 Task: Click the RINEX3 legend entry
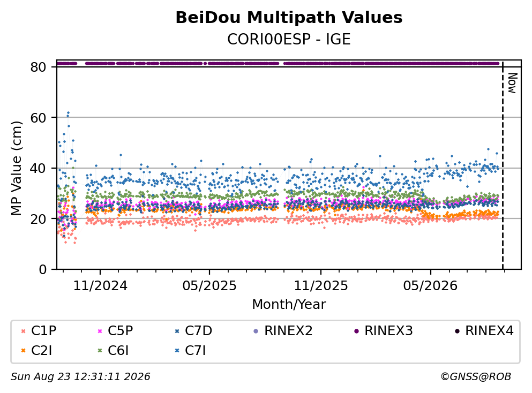384,330
